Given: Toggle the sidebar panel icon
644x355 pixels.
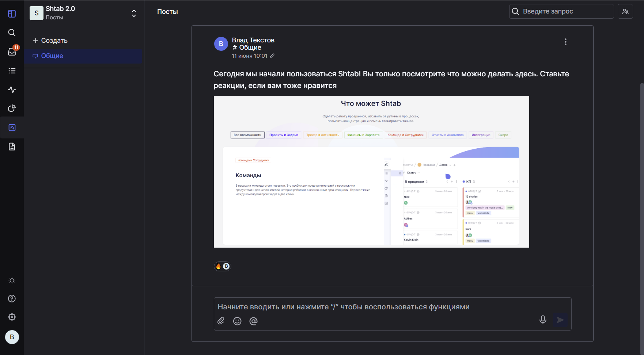Looking at the screenshot, I should click(12, 14).
